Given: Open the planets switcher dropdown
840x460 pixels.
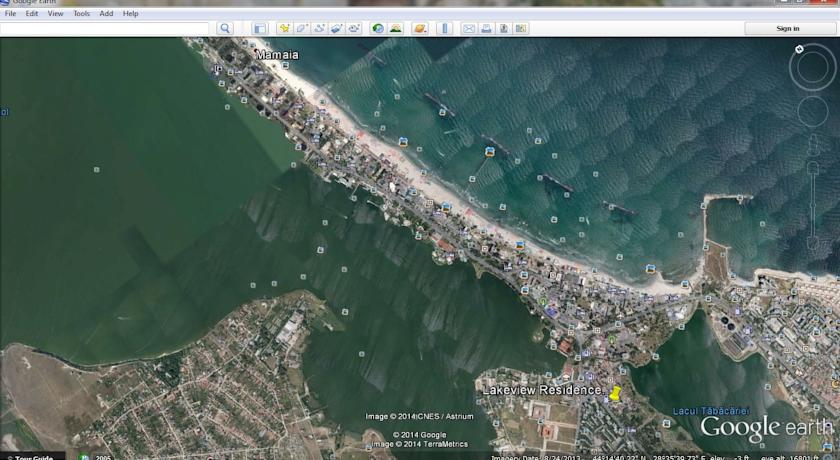Looking at the screenshot, I should (x=421, y=28).
